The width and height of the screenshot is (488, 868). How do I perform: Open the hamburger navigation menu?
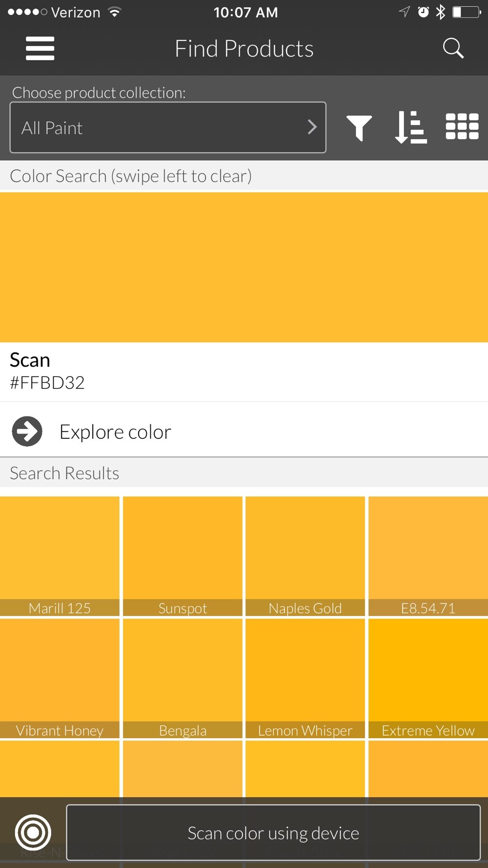tap(40, 48)
